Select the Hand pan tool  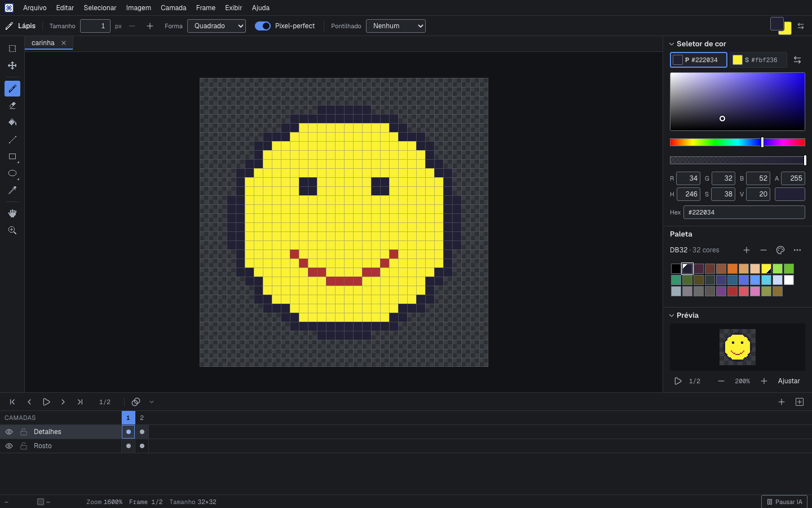click(12, 213)
